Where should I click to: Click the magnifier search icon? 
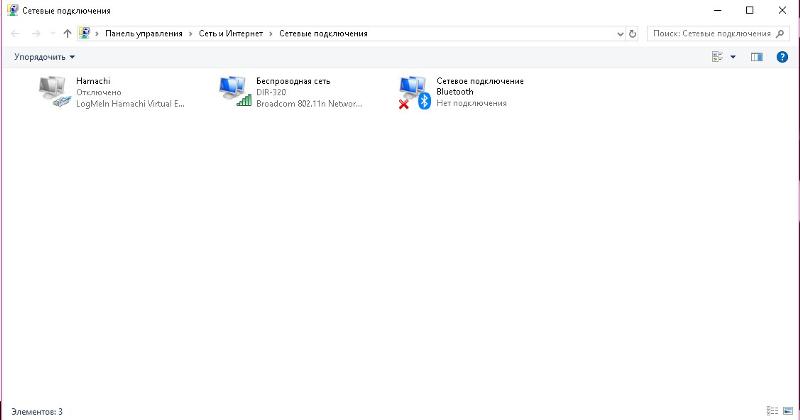pyautogui.click(x=780, y=34)
